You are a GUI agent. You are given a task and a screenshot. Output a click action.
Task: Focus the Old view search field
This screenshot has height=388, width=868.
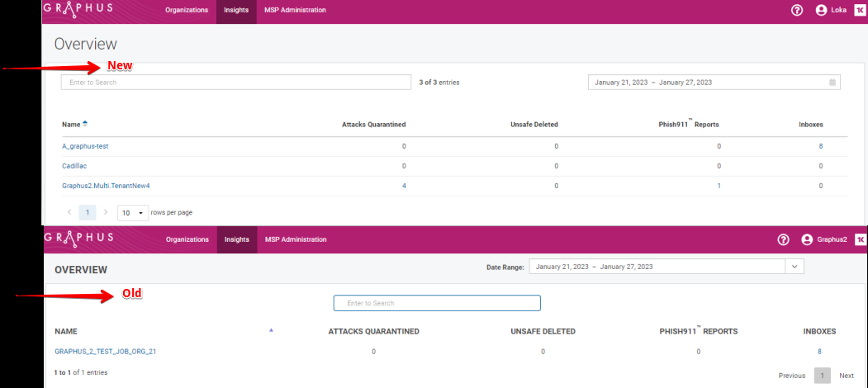(437, 303)
